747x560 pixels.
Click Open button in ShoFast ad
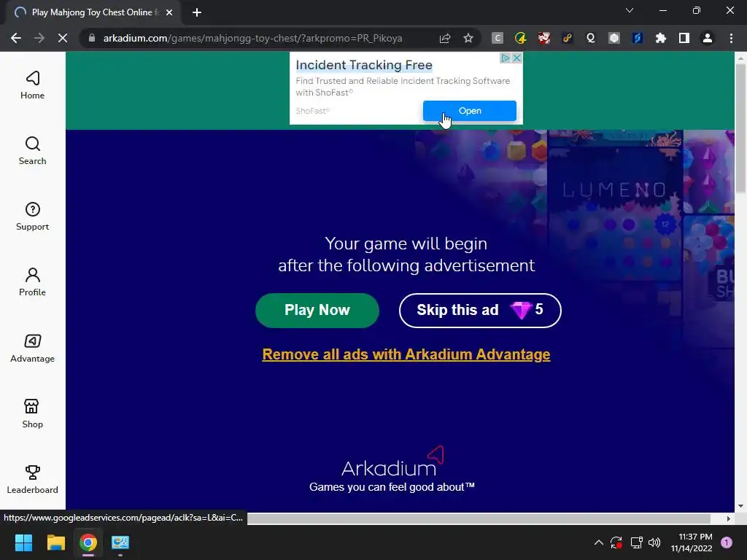(470, 111)
